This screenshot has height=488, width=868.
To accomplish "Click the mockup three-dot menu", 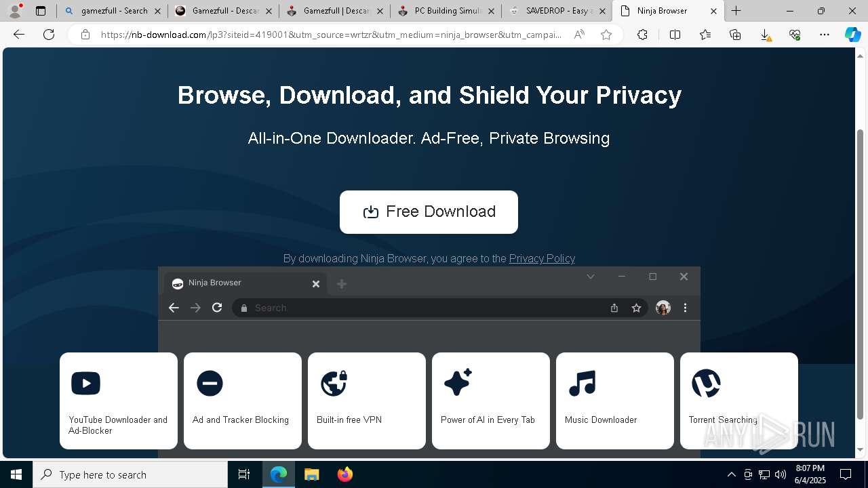I will point(685,308).
